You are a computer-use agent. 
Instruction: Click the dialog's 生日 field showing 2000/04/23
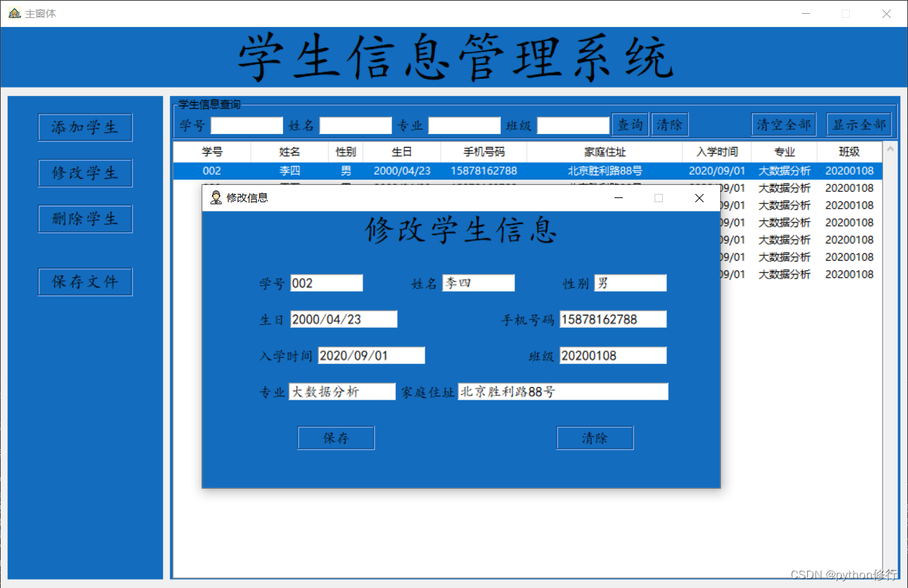[344, 319]
